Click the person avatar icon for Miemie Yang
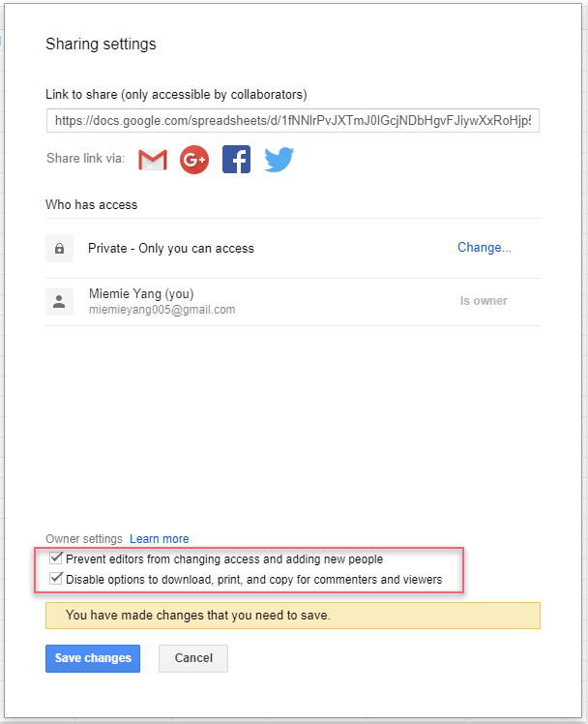The height and width of the screenshot is (724, 588). [60, 302]
